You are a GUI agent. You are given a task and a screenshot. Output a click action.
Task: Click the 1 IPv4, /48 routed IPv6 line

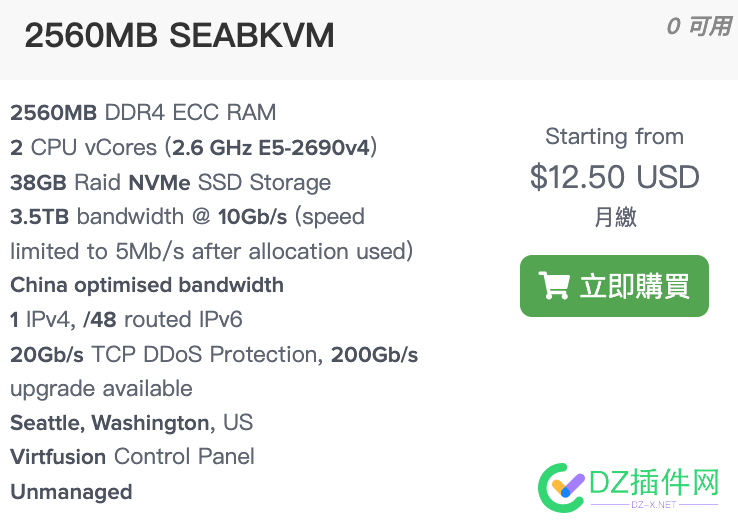point(126,320)
